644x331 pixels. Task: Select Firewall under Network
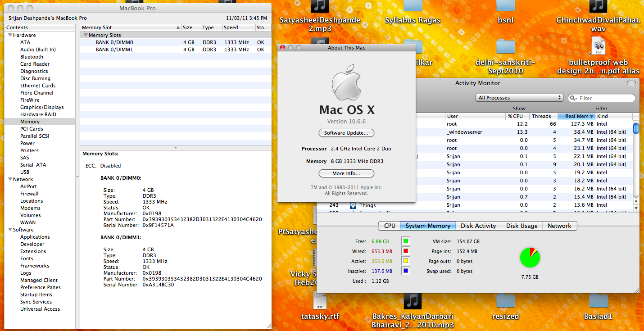click(29, 194)
